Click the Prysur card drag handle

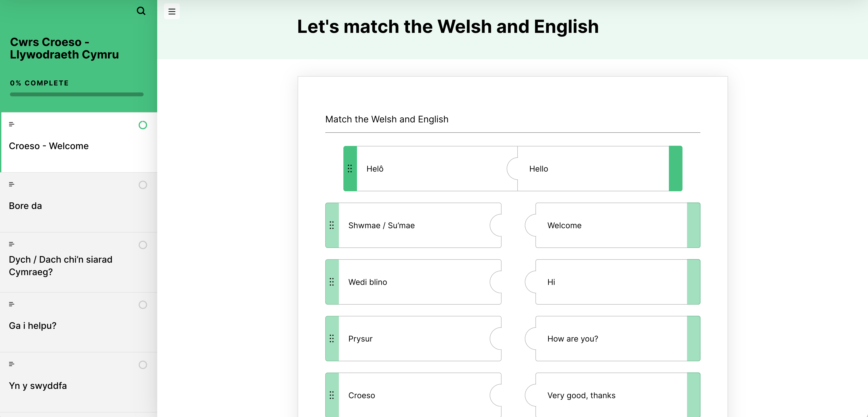coord(332,338)
